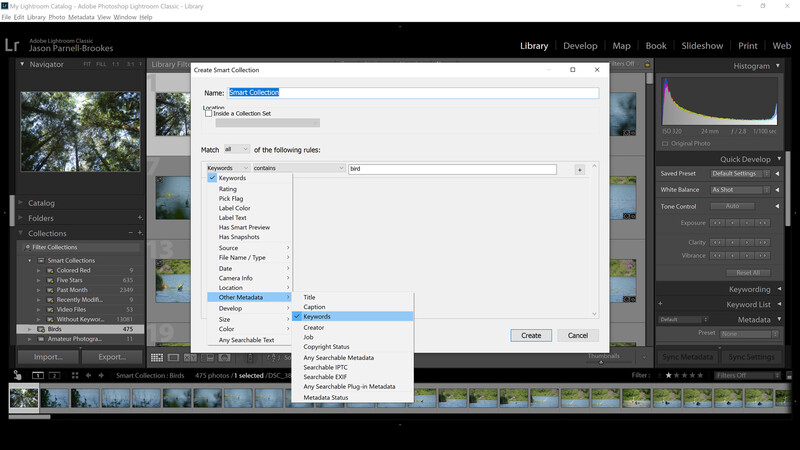The image size is (800, 450).
Task: Select checked Keywords item at top of menu
Action: pyautogui.click(x=249, y=178)
